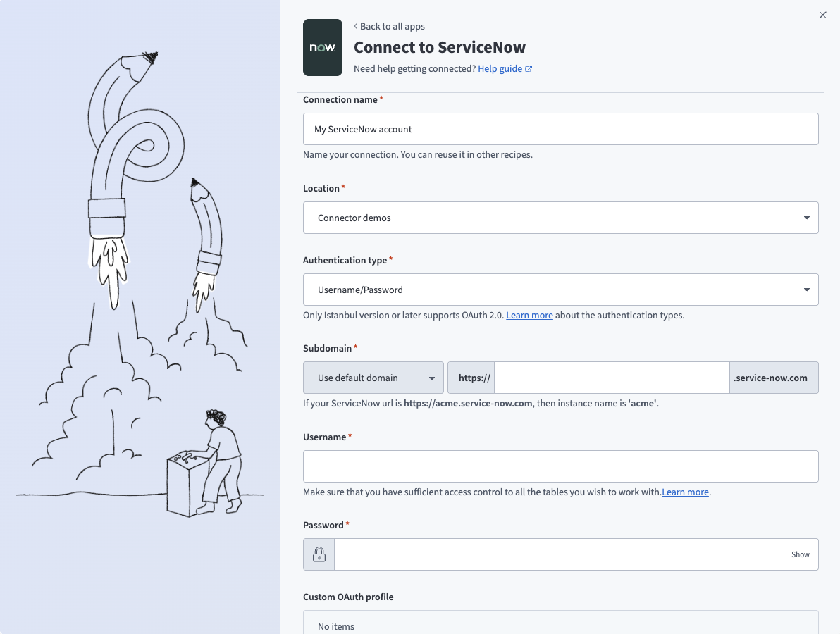This screenshot has height=634, width=840.
Task: Click the Custom OAuth profile selector
Action: (x=560, y=623)
